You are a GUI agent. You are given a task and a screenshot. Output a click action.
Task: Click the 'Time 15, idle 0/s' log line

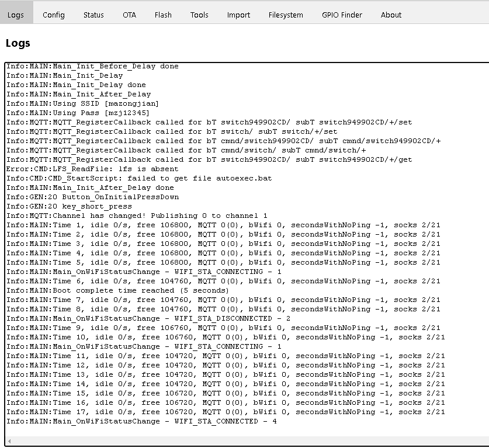click(226, 394)
